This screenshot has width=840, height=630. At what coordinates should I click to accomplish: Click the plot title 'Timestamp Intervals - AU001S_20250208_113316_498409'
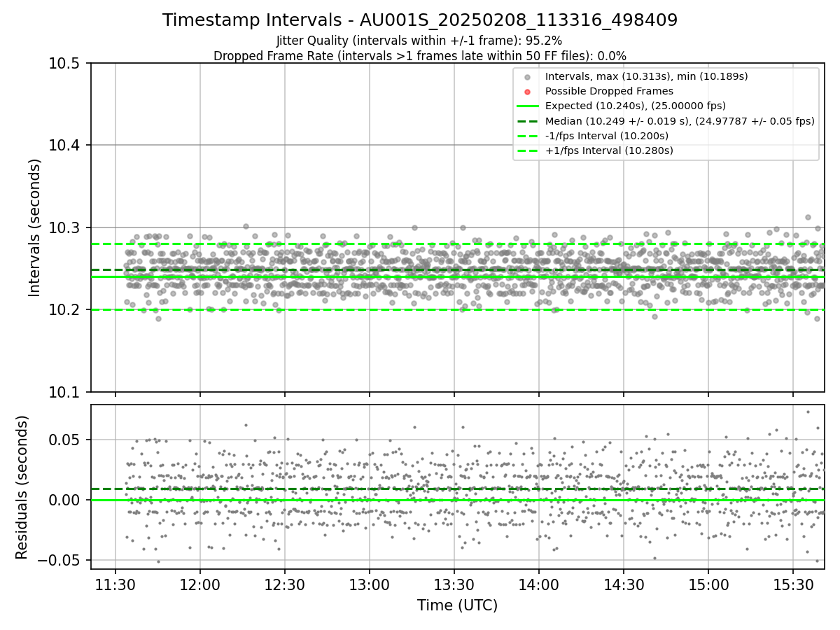coord(420,20)
